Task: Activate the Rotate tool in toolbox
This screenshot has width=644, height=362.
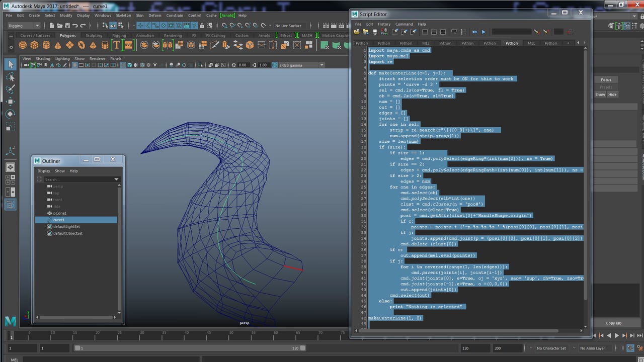Action: pyautogui.click(x=10, y=114)
